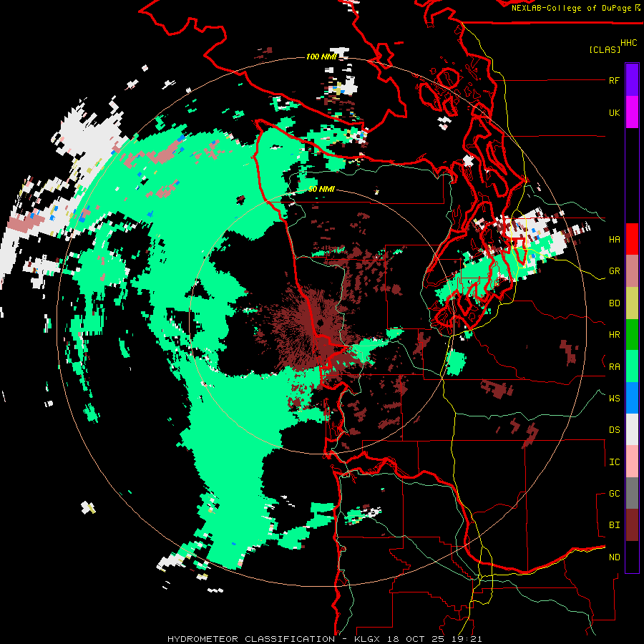
Task: Click the GC legend label
Action: tap(614, 494)
